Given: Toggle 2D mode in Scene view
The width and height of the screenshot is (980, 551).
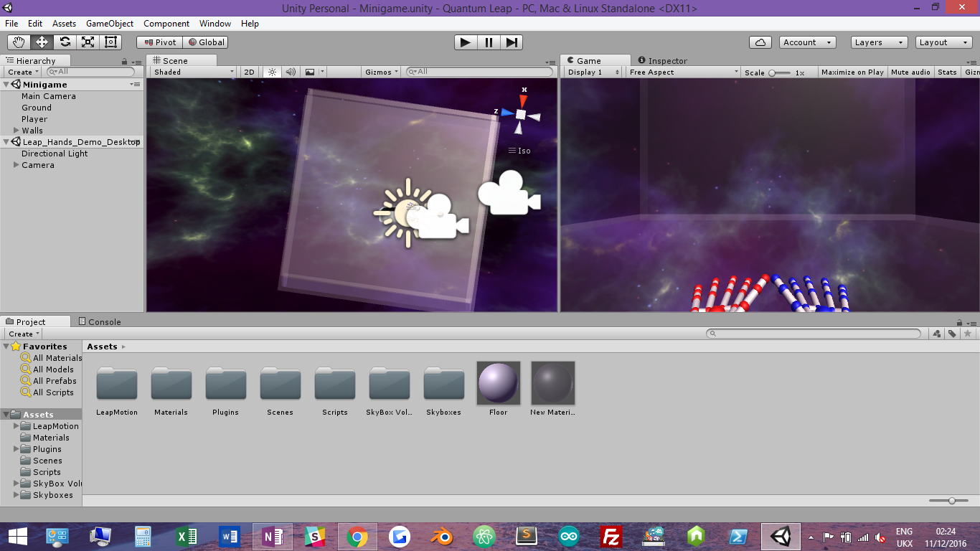Looking at the screenshot, I should (x=249, y=72).
